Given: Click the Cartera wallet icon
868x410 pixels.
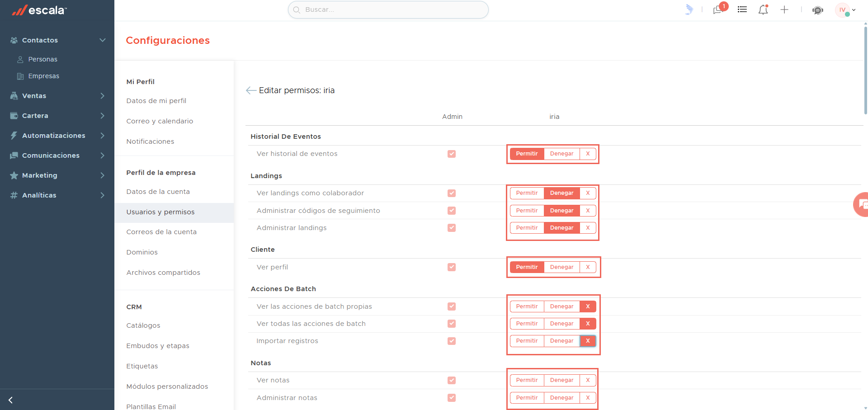Looking at the screenshot, I should 14,116.
